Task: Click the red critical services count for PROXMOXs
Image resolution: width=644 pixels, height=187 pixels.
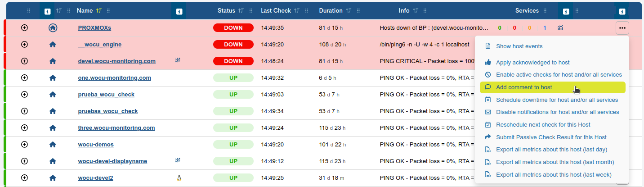Action: click(x=514, y=28)
